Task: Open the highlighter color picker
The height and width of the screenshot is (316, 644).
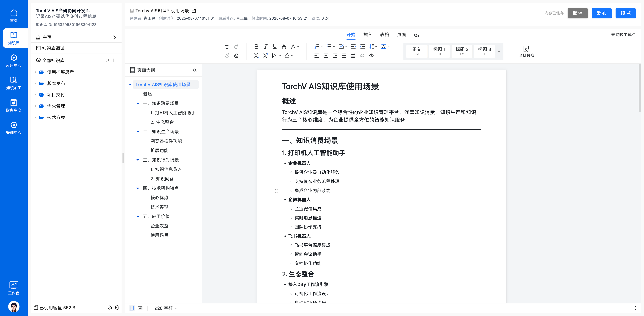Action: tap(289, 56)
